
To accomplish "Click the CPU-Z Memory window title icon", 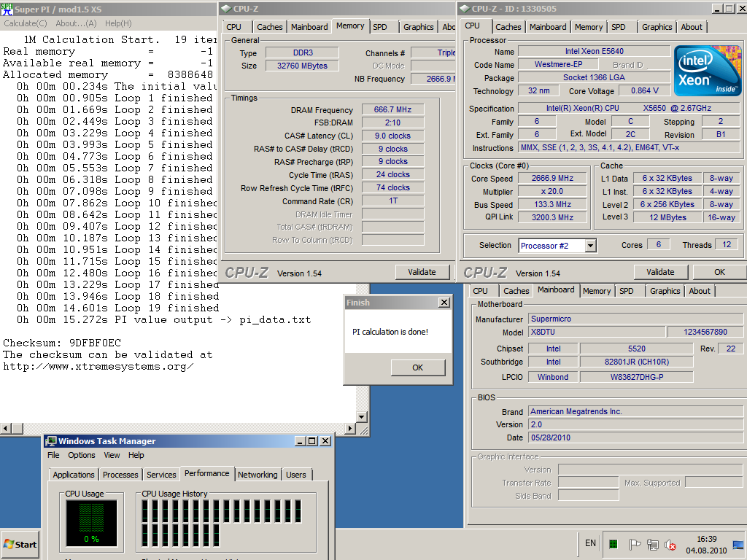I will pyautogui.click(x=226, y=9).
